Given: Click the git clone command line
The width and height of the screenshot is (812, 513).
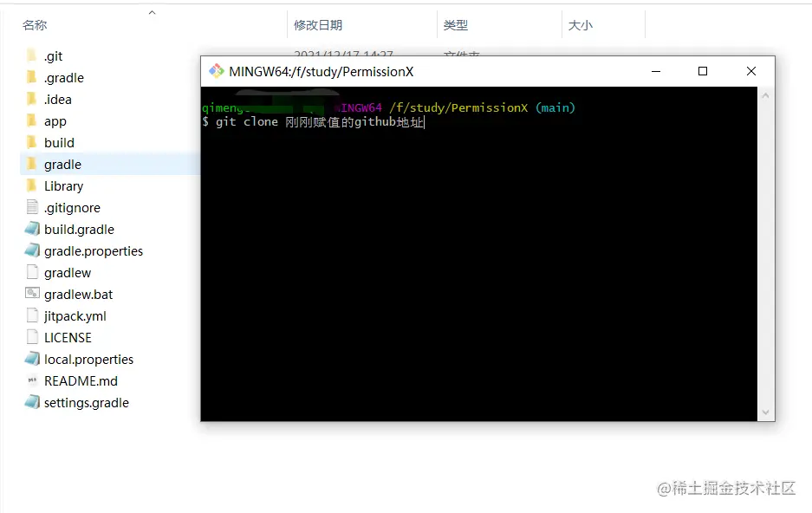Looking at the screenshot, I should click(314, 122).
